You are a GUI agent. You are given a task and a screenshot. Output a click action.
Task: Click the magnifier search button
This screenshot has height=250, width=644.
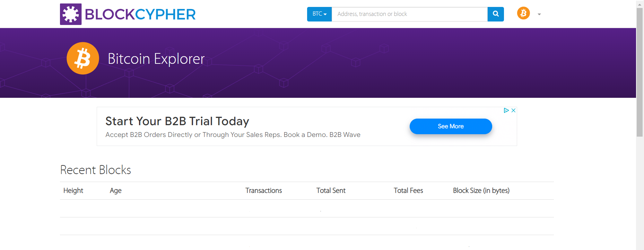[x=496, y=14]
